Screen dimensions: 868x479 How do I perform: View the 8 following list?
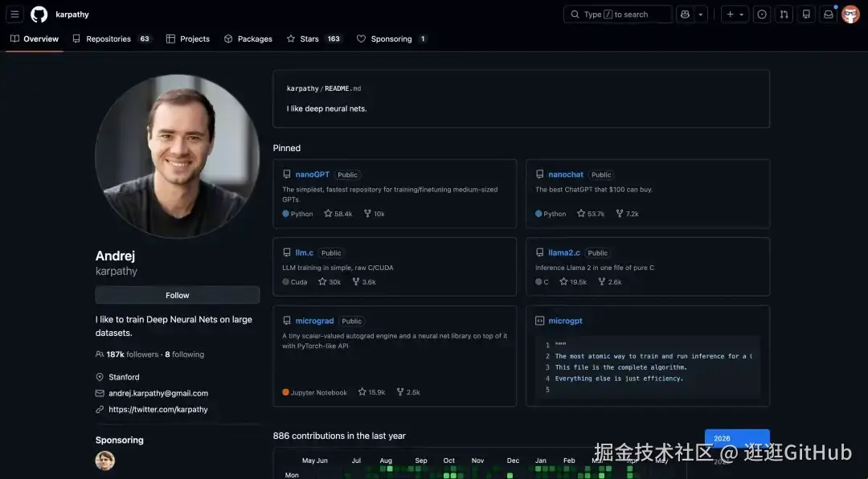[x=184, y=354]
